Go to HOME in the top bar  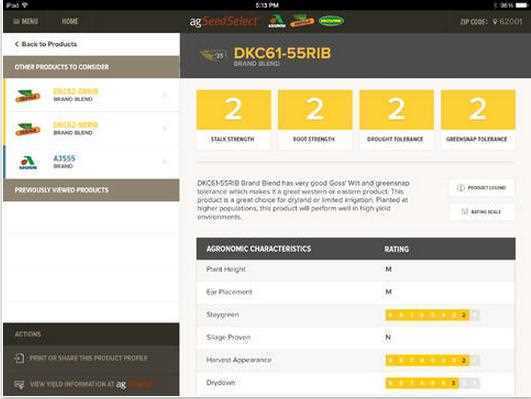tap(70, 21)
